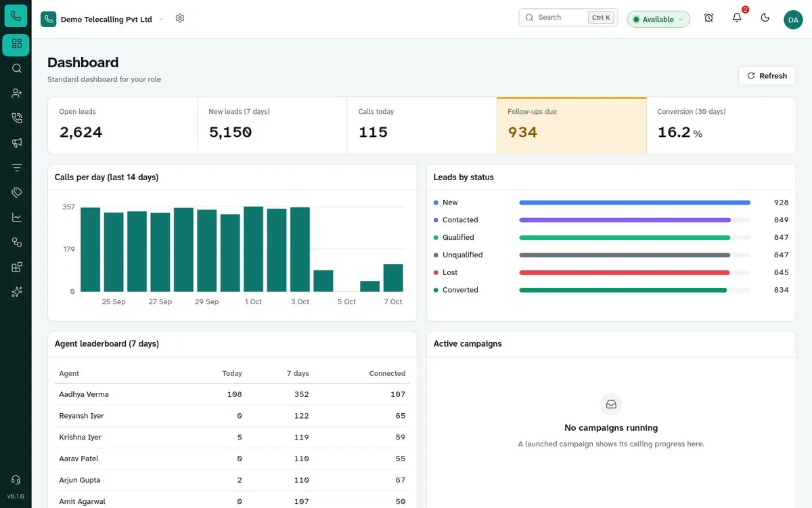Screen dimensions: 812x508
Task: Click the Demo Telecalling company logo icon
Action: (x=49, y=19)
